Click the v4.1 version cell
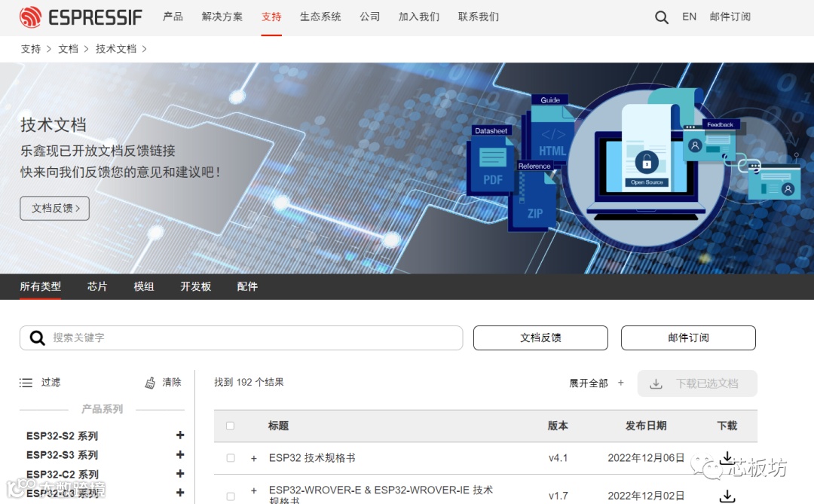This screenshot has width=814, height=504. click(x=558, y=458)
